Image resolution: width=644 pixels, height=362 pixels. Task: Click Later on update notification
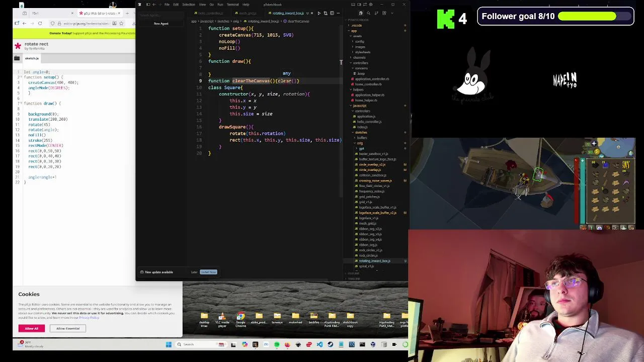coord(194,272)
